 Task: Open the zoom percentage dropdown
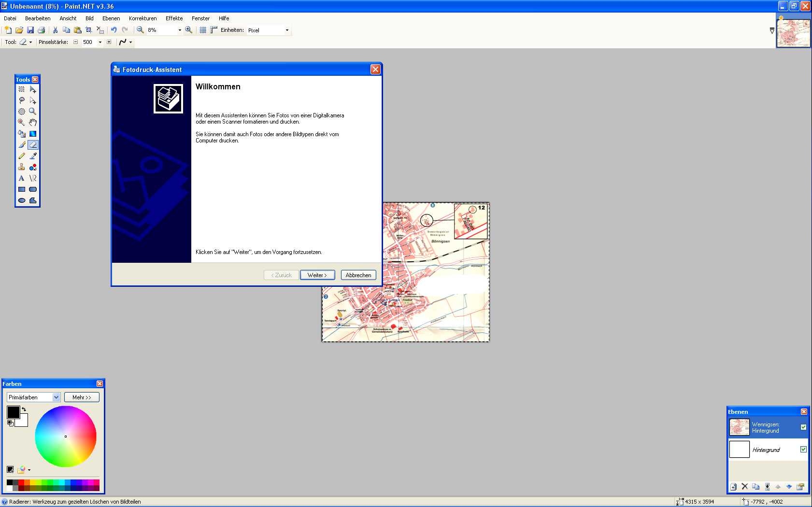[180, 30]
